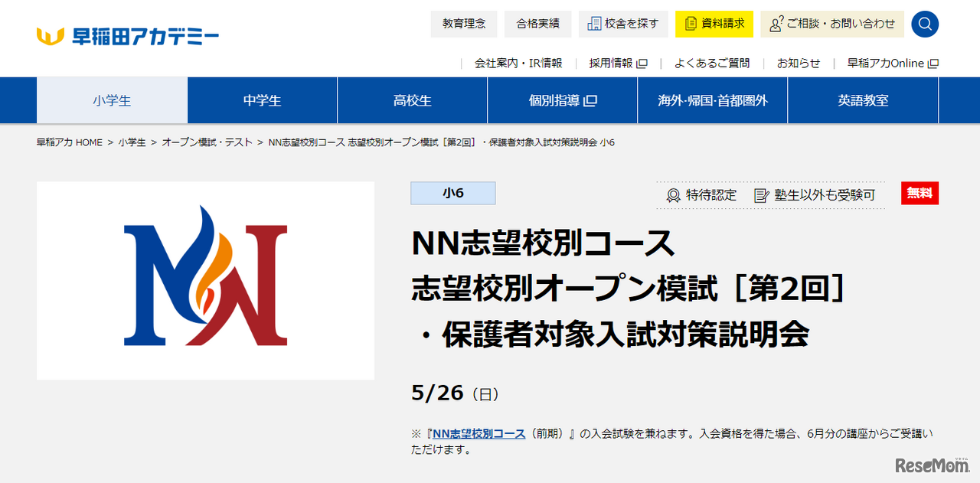The height and width of the screenshot is (483, 980).
Task: Click the Waseda Academy logo
Action: coord(128,35)
